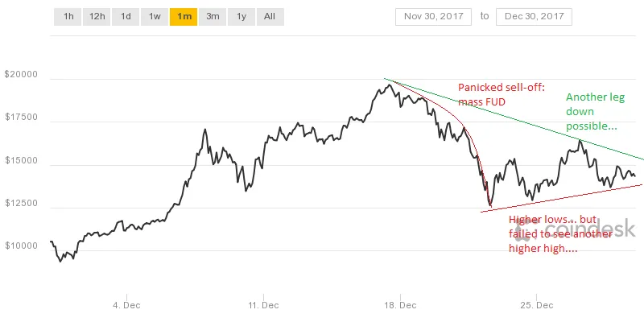Click the $12500 y-axis label

[x=21, y=204]
